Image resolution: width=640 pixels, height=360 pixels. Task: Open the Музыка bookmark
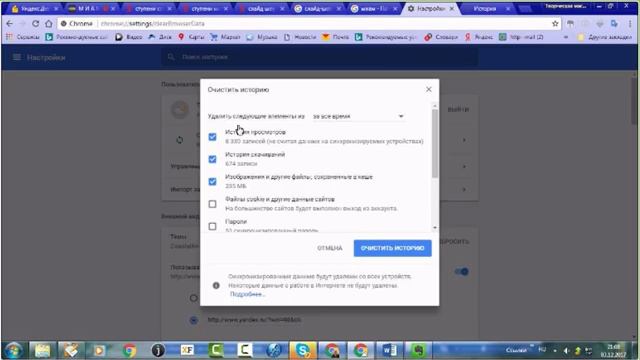(262, 37)
